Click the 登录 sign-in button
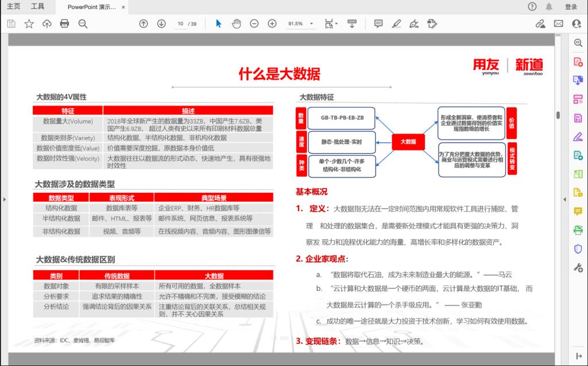 point(571,7)
